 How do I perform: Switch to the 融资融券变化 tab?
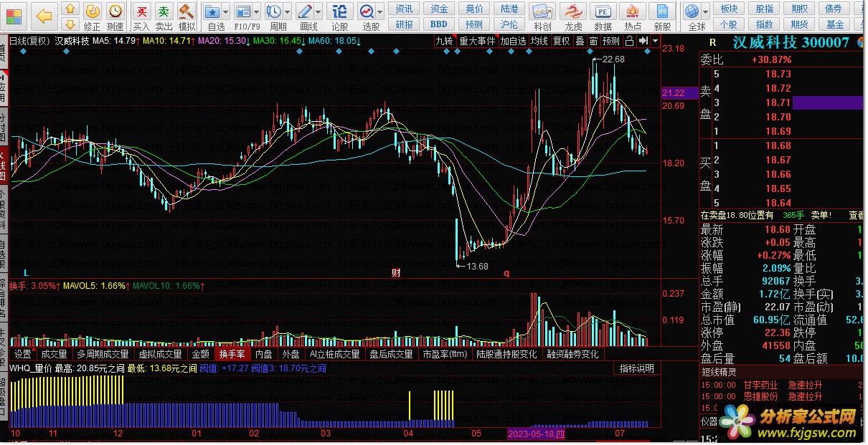pos(572,354)
